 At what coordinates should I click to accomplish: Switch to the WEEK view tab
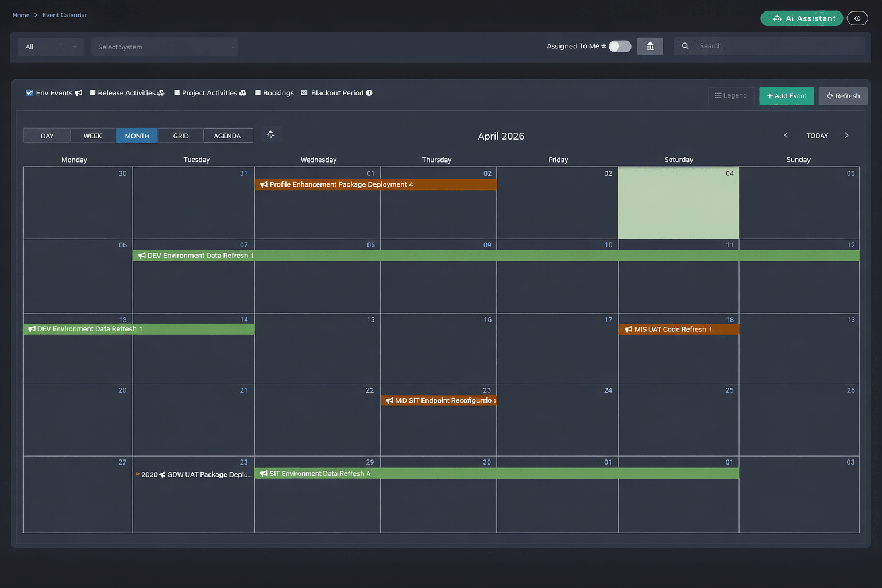(92, 136)
